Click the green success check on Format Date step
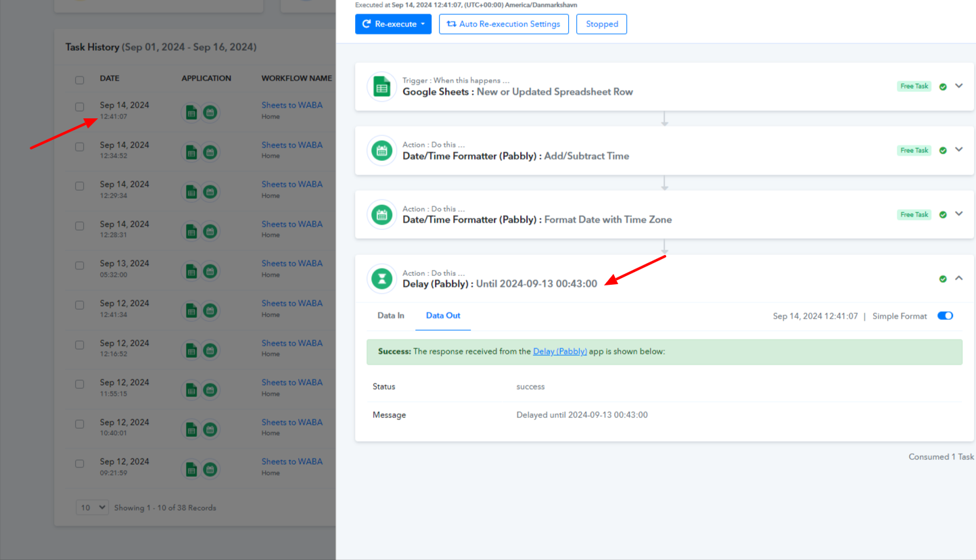 pyautogui.click(x=943, y=215)
